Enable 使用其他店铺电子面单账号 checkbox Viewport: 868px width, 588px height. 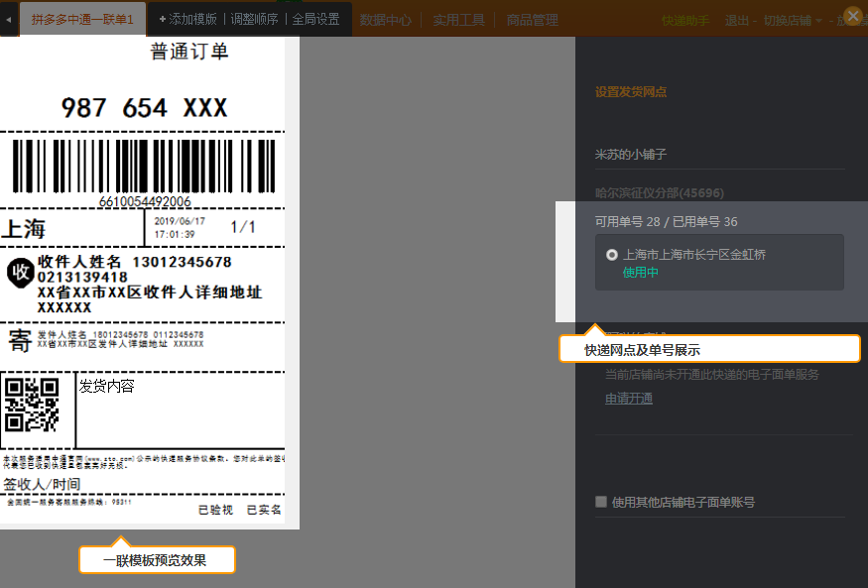(601, 502)
